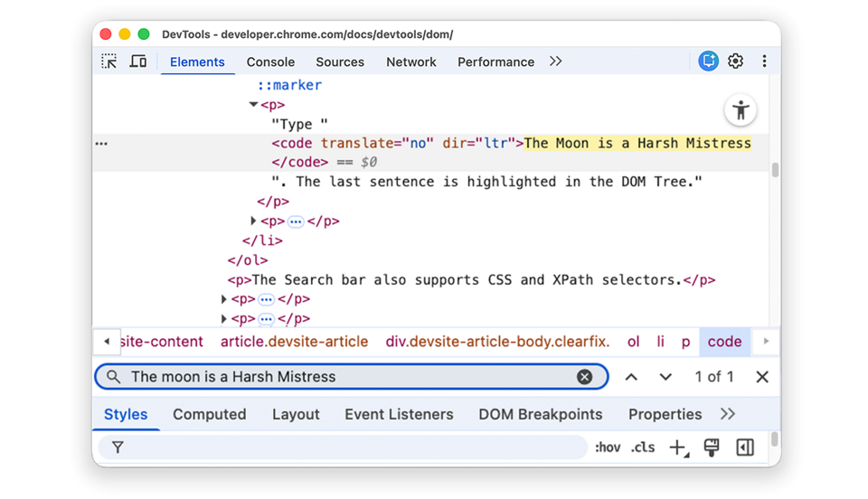
Task: Toggle the .cls element classes panel
Action: (643, 447)
